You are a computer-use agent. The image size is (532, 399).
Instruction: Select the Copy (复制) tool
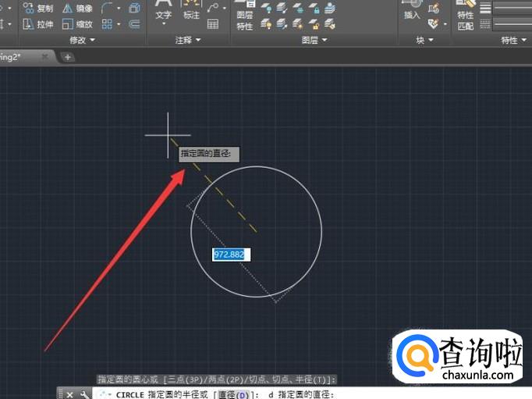(39, 9)
